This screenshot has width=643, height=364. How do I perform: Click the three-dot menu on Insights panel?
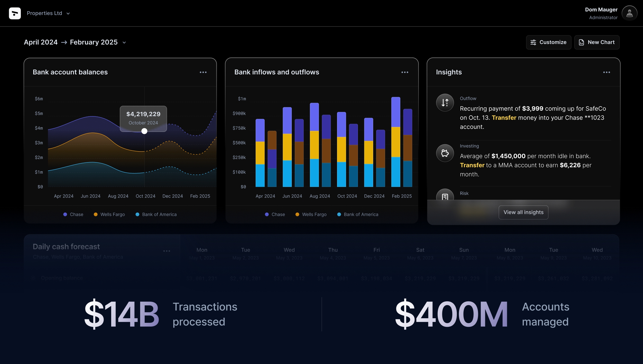(x=606, y=72)
